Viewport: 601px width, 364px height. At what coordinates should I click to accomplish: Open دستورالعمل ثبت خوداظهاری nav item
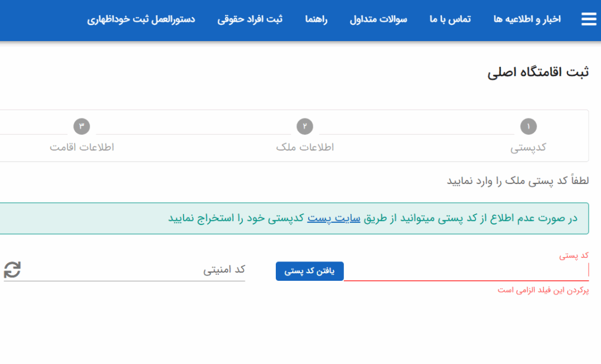click(x=141, y=19)
